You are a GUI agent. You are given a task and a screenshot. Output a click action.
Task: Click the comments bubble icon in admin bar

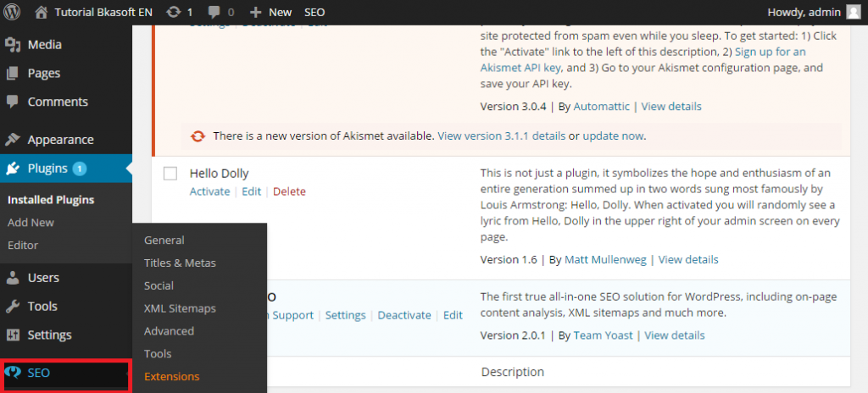pyautogui.click(x=214, y=12)
